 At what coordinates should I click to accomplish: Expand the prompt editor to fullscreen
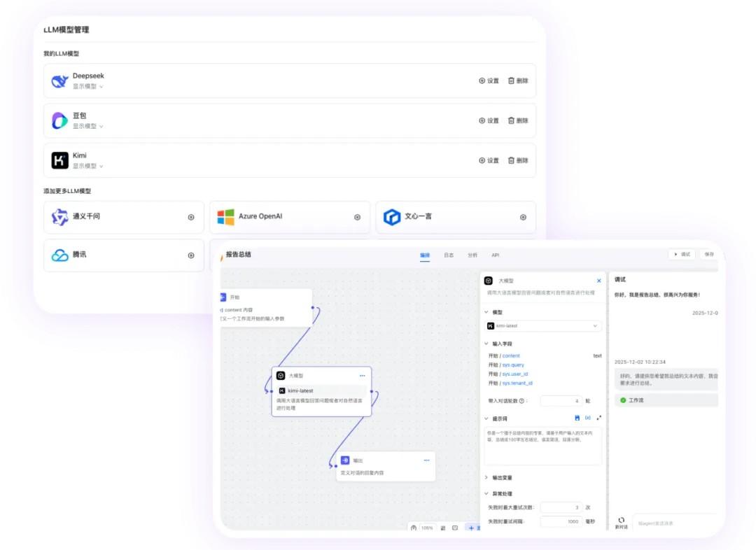click(598, 418)
